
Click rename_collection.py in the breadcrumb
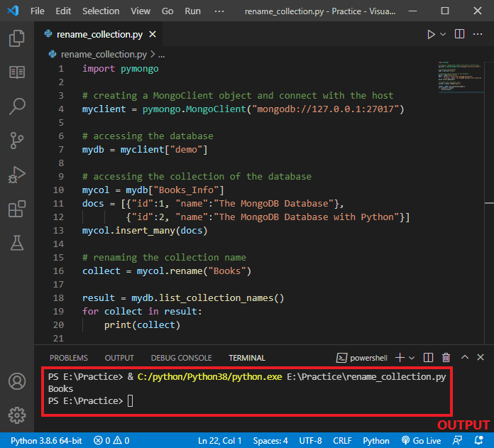pyautogui.click(x=104, y=55)
